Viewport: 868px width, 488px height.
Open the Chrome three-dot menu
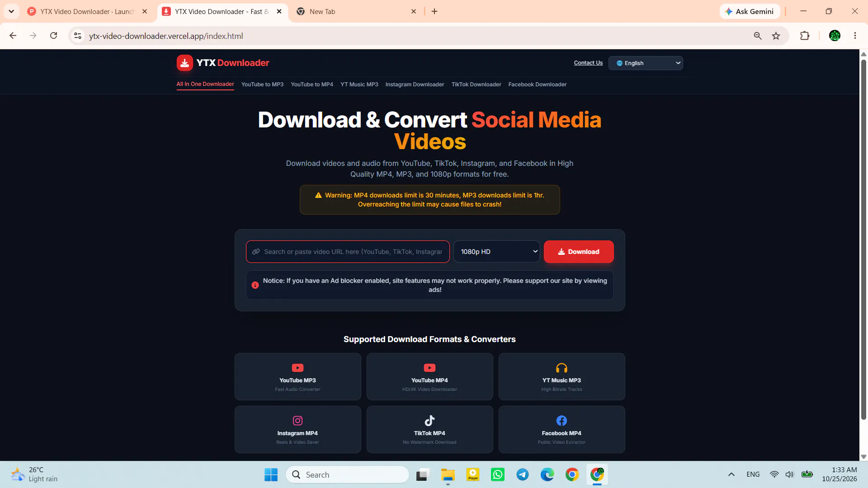point(855,36)
